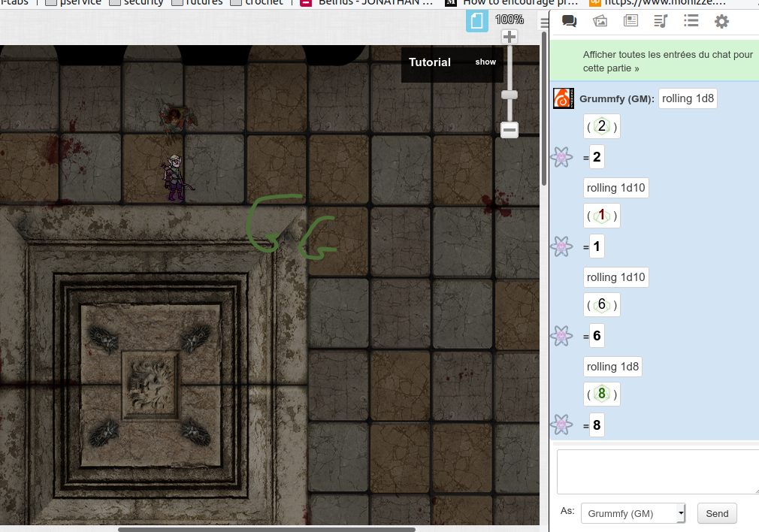Image resolution: width=759 pixels, height=532 pixels.
Task: Click the vertical map scrollbar
Action: point(544,109)
